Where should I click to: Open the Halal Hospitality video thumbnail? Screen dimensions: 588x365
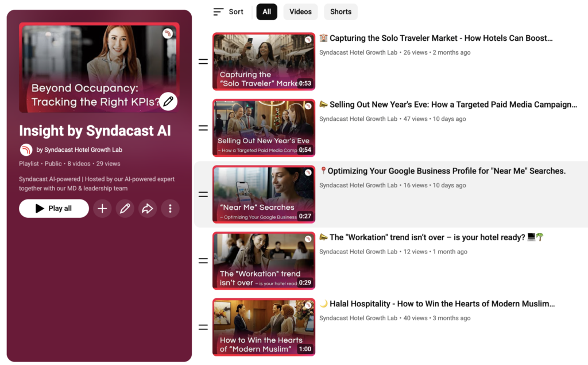(x=264, y=327)
